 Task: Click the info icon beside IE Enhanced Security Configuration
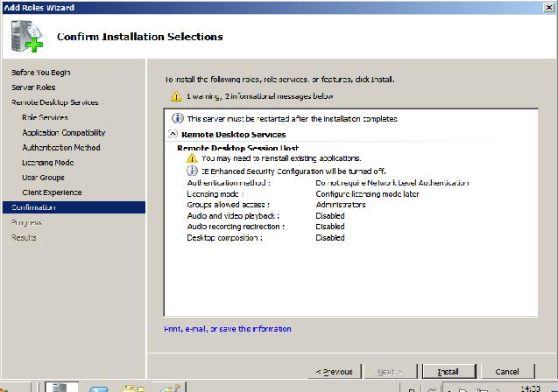click(192, 171)
